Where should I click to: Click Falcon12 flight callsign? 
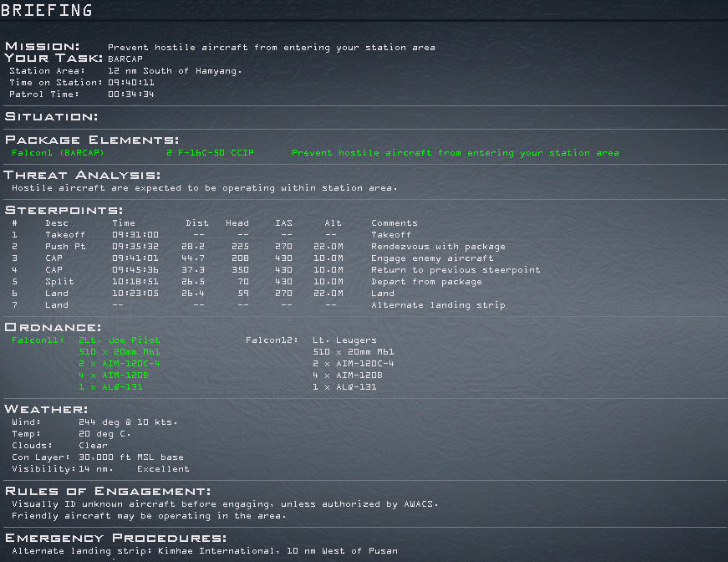pyautogui.click(x=269, y=340)
